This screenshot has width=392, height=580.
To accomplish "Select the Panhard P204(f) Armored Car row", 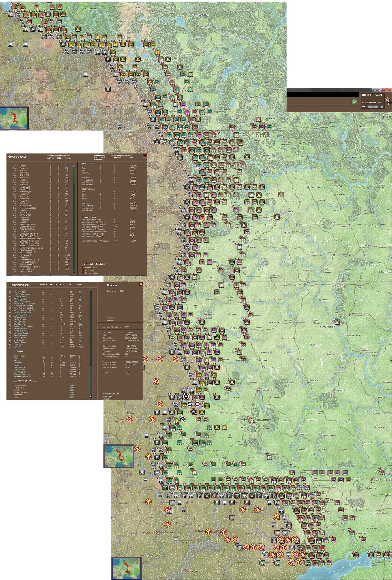I will click(41, 248).
